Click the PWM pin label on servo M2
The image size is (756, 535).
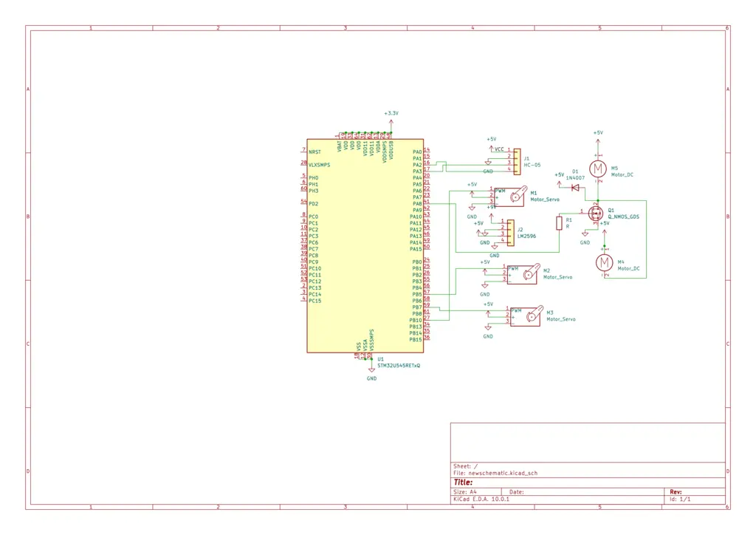point(514,269)
